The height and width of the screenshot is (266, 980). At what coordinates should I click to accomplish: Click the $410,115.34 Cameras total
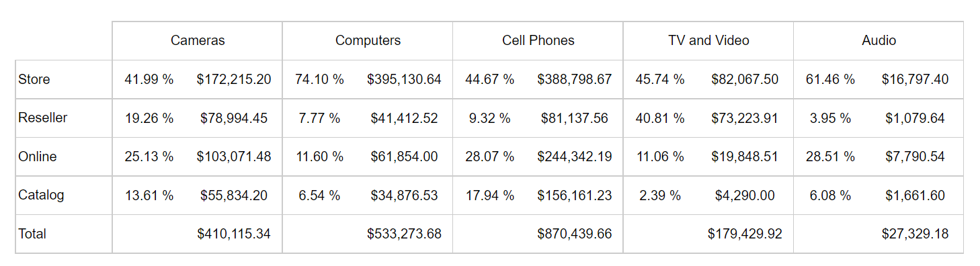point(234,234)
